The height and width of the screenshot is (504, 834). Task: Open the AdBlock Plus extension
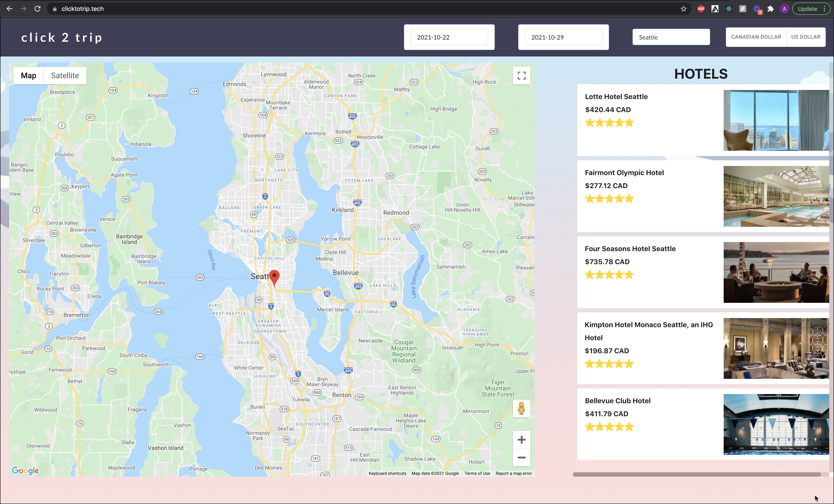click(x=701, y=9)
